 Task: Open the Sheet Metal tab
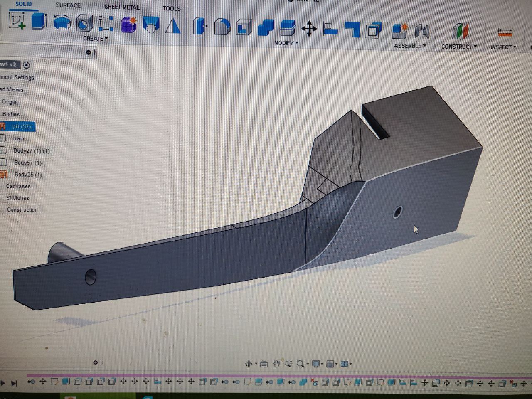pyautogui.click(x=122, y=7)
